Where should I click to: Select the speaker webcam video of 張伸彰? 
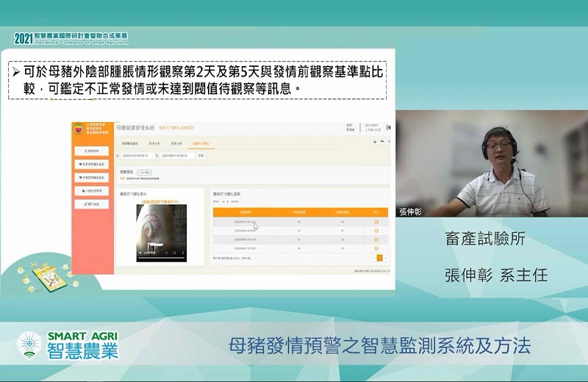pos(492,163)
